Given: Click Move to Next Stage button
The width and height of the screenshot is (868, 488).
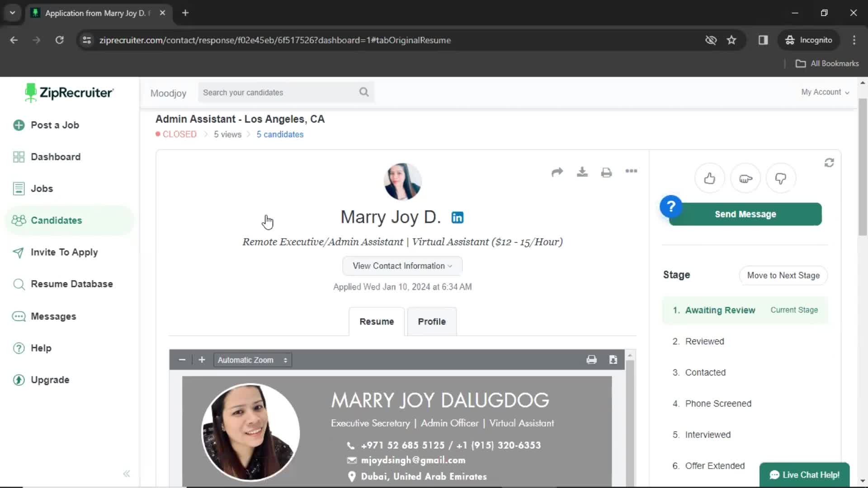Looking at the screenshot, I should [783, 275].
